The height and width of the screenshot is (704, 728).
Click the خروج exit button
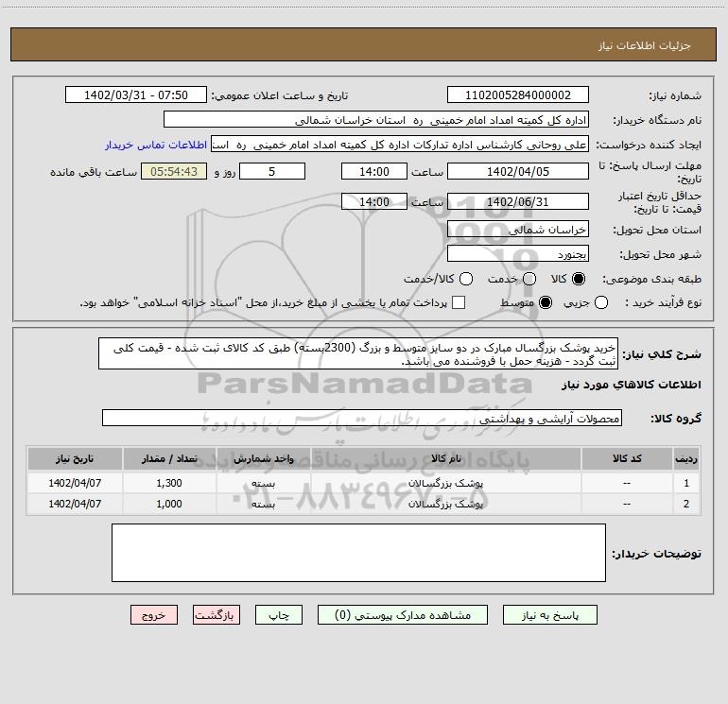pyautogui.click(x=154, y=615)
